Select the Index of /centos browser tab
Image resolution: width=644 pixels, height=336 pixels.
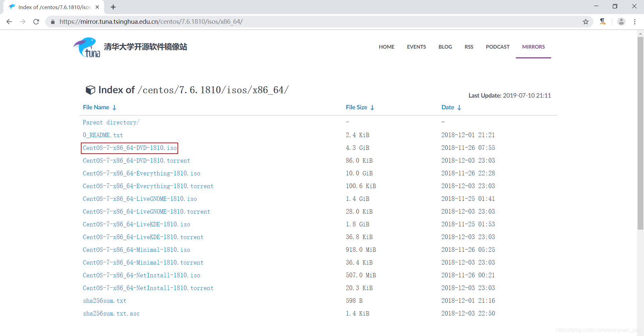pyautogui.click(x=54, y=7)
